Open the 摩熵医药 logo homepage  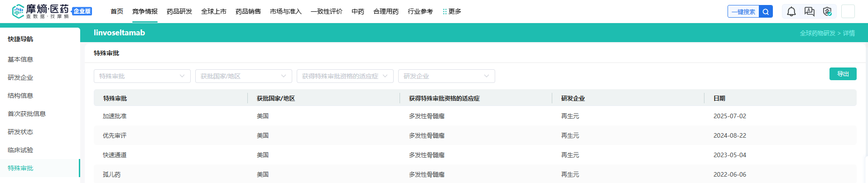[41, 11]
